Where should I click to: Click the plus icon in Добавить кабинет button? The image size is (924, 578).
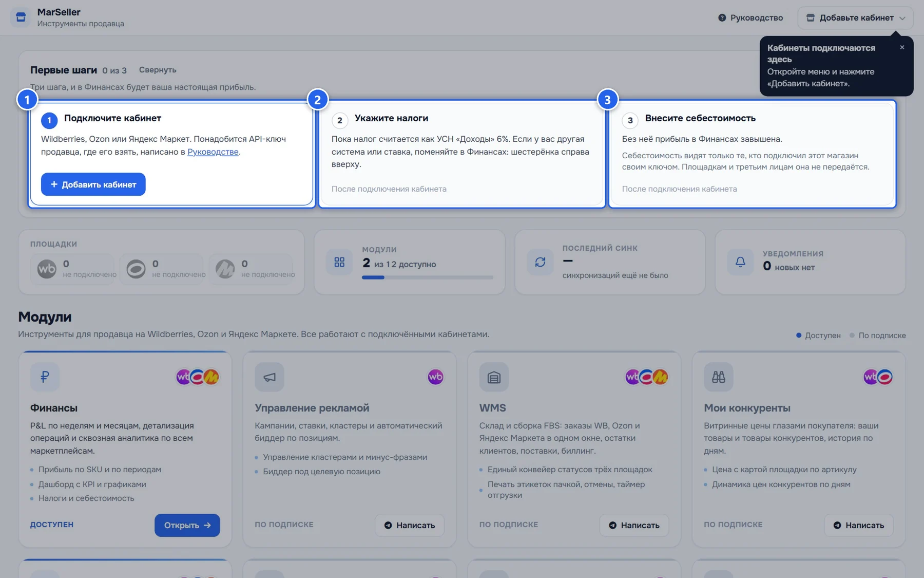click(54, 184)
